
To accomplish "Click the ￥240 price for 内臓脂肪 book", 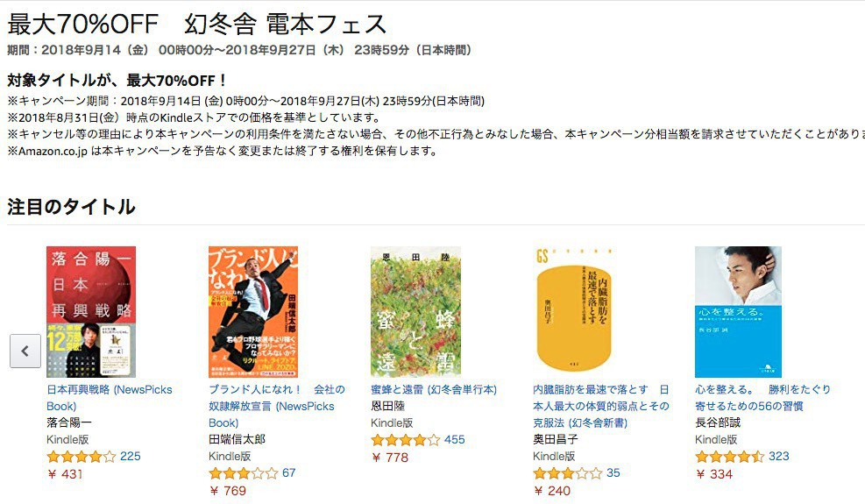I will pos(552,491).
